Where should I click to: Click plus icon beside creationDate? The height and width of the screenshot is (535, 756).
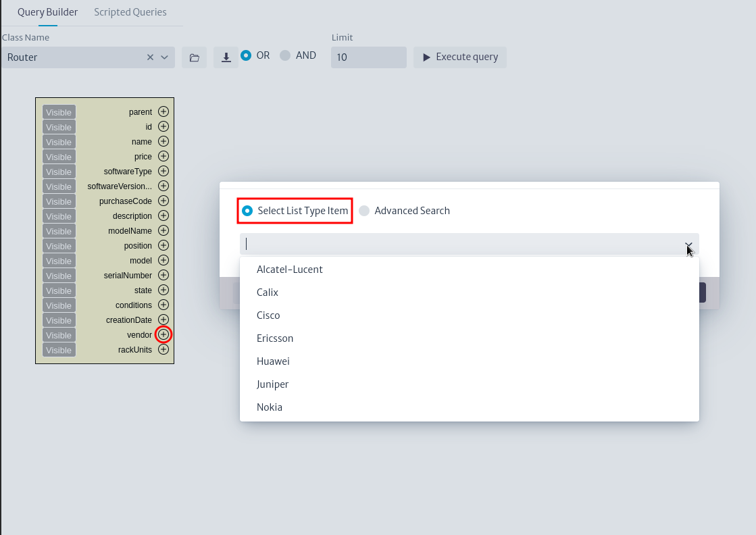pyautogui.click(x=163, y=320)
